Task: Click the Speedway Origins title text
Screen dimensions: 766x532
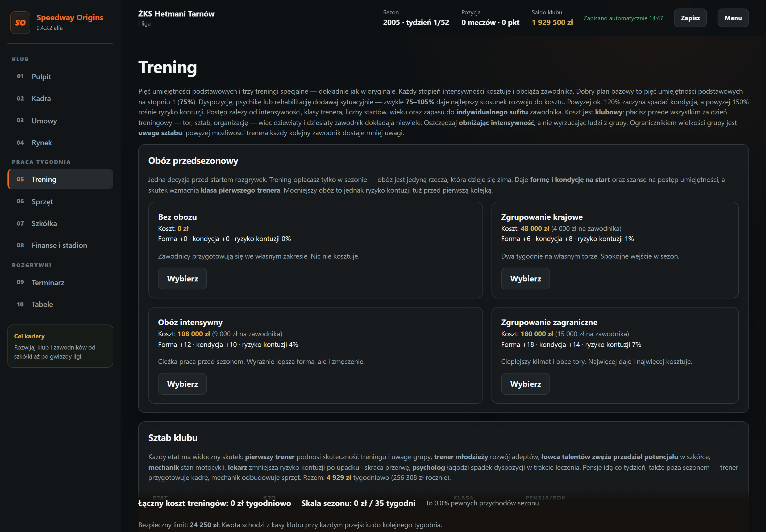Action: [70, 17]
